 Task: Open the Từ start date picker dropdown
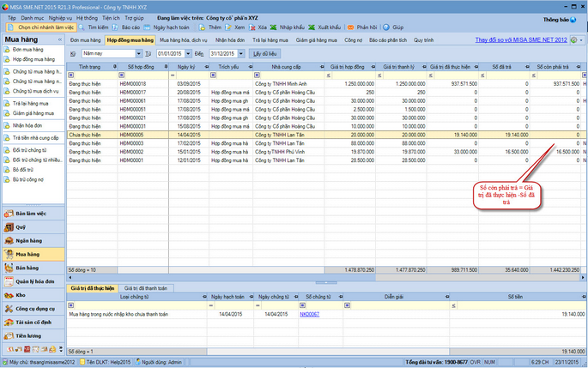[x=188, y=53]
